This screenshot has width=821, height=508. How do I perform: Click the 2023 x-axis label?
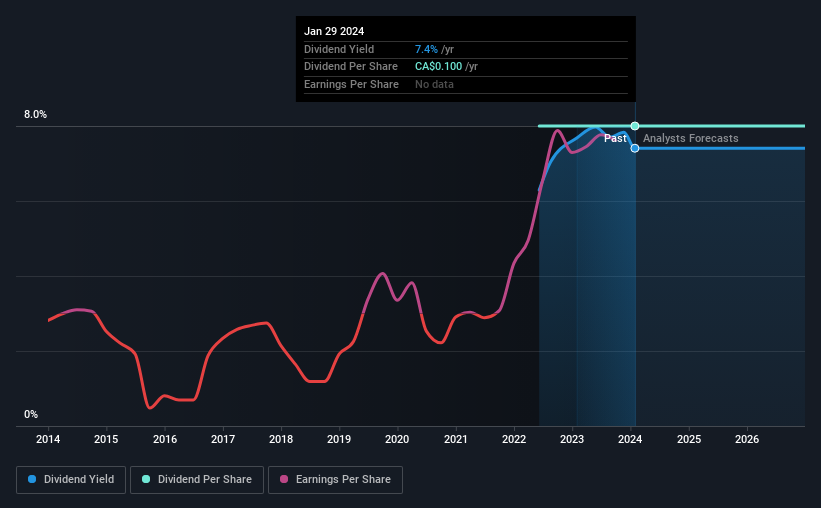click(572, 439)
